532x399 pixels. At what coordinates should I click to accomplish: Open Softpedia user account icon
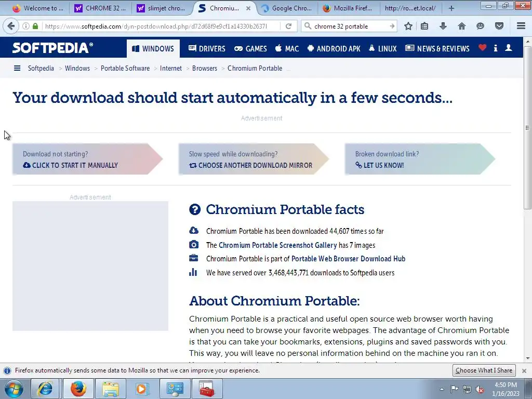pos(508,48)
